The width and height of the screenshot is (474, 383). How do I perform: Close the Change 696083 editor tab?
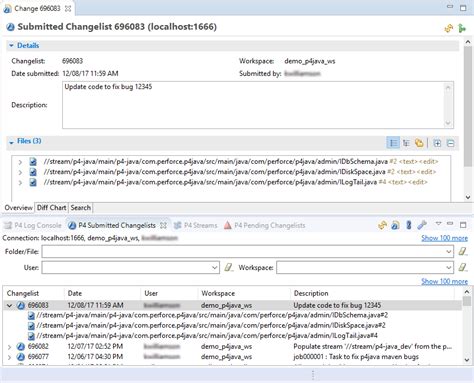[x=68, y=9]
